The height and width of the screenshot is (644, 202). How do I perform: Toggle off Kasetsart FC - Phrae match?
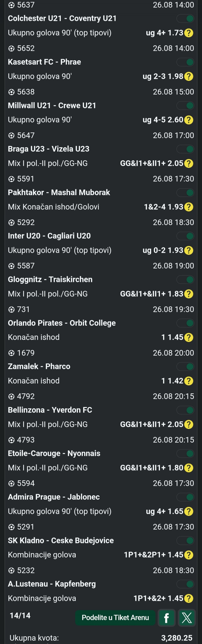pos(185,62)
